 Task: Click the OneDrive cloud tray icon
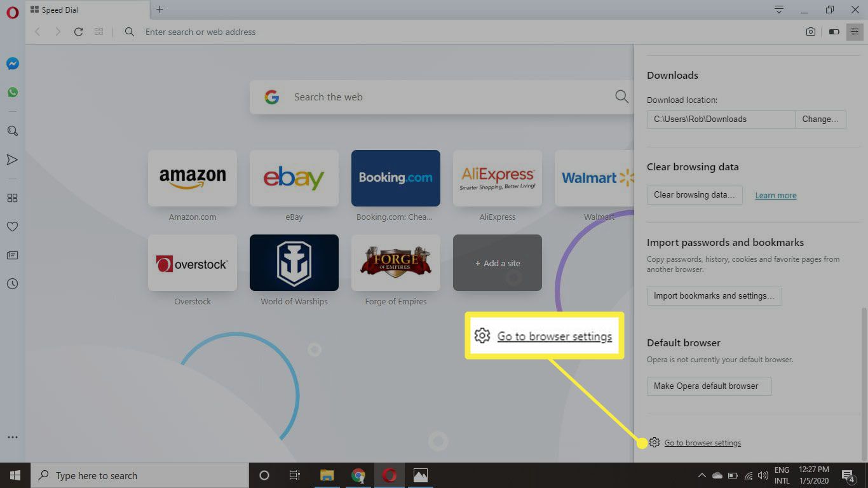(x=717, y=475)
